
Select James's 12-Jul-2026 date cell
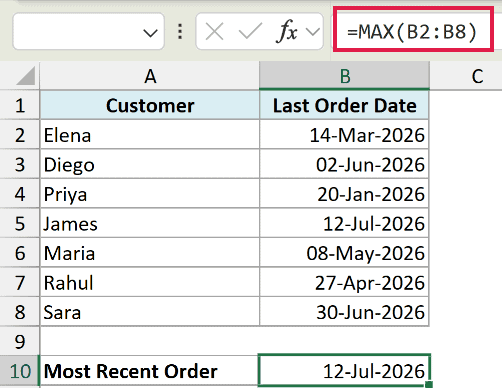pos(344,223)
